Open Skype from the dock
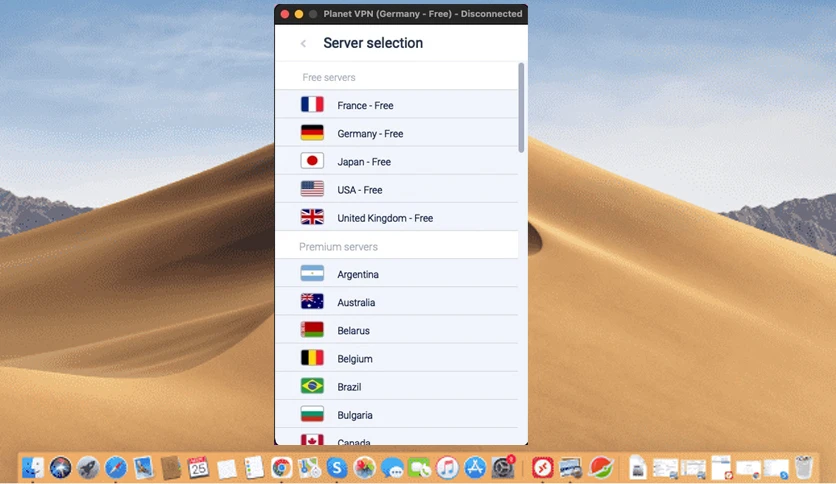The width and height of the screenshot is (836, 484). tap(337, 468)
